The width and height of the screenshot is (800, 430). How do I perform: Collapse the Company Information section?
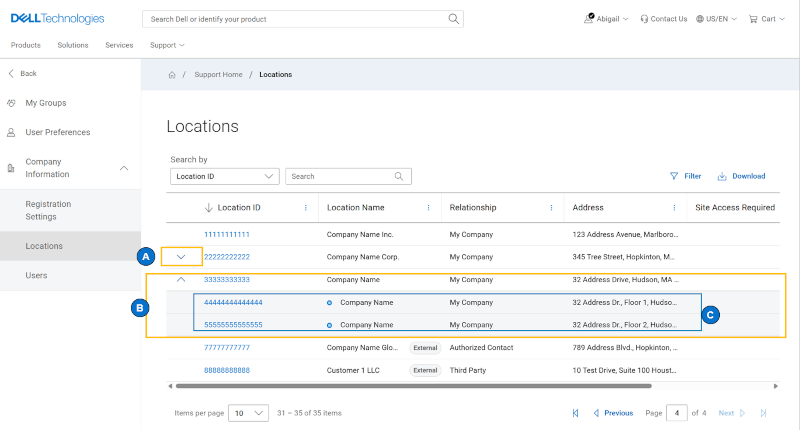coord(124,168)
